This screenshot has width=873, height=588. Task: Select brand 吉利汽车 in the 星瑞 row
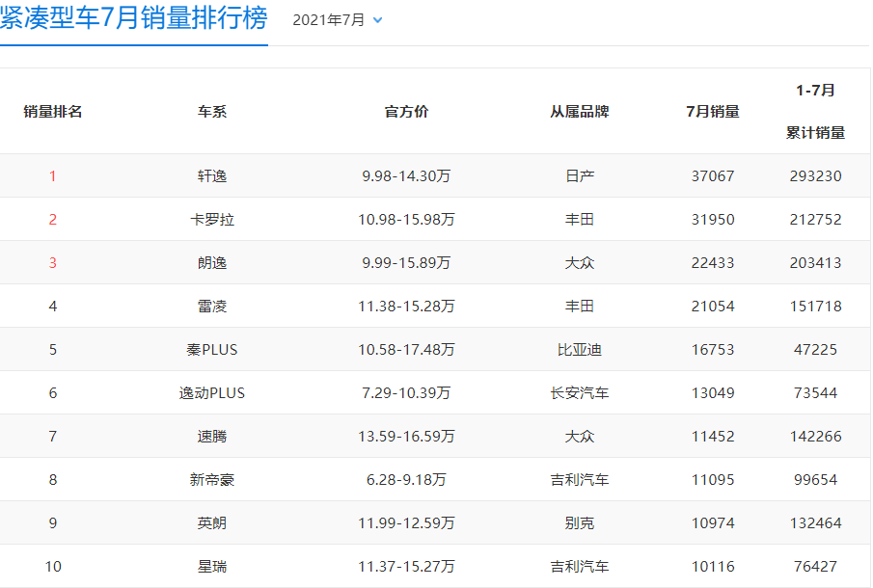click(580, 566)
